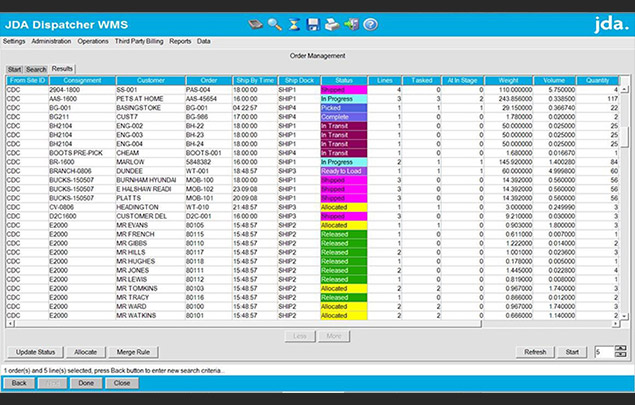Click the Volume column header
Screen dimensions: 635x405
tap(554, 81)
